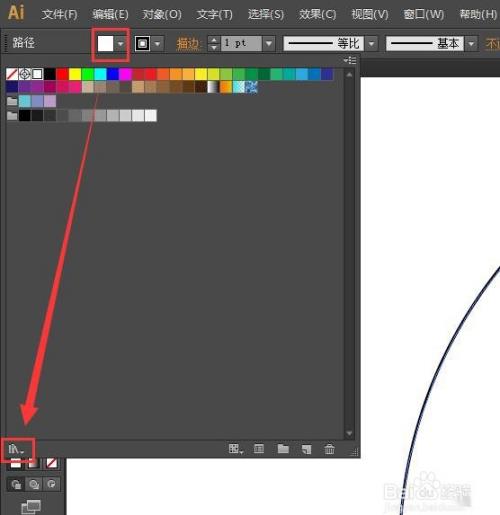500x515 pixels.
Task: Open the stroke weight dropdown
Action: click(269, 44)
